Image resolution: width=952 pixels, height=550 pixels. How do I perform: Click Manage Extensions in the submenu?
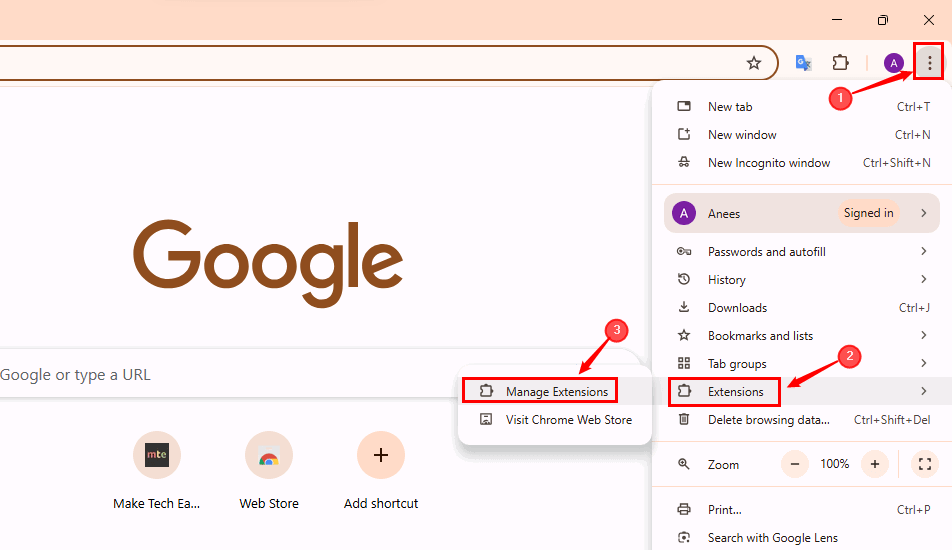tap(555, 392)
